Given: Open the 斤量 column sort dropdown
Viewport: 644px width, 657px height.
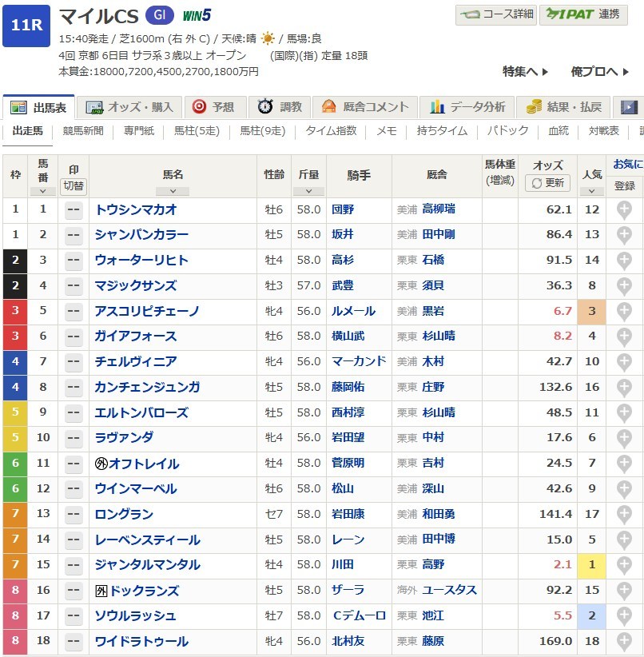Looking at the screenshot, I should (x=308, y=191).
